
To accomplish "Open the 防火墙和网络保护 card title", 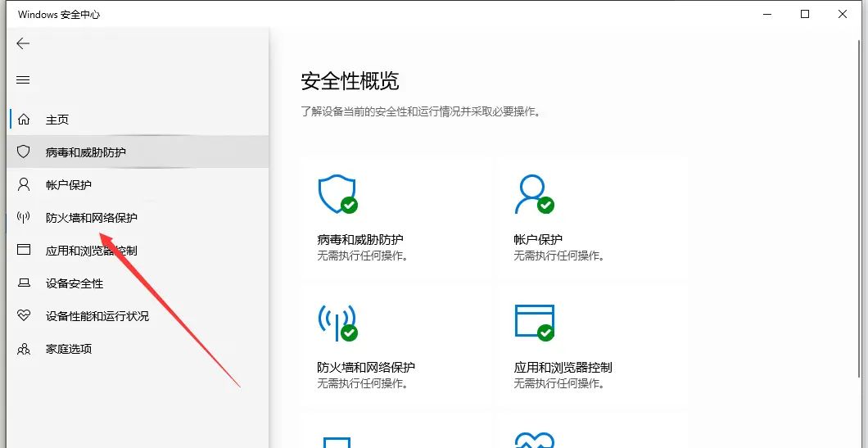I will tap(366, 367).
